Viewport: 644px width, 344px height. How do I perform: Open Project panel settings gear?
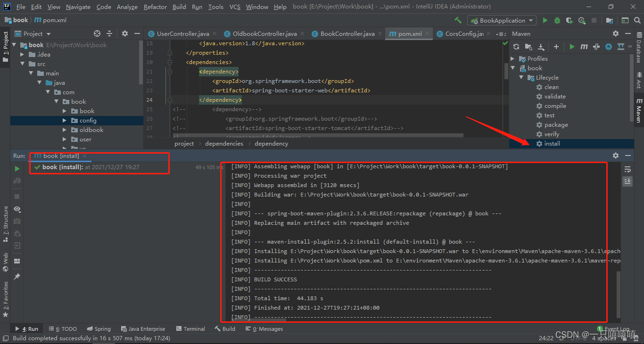tap(125, 33)
